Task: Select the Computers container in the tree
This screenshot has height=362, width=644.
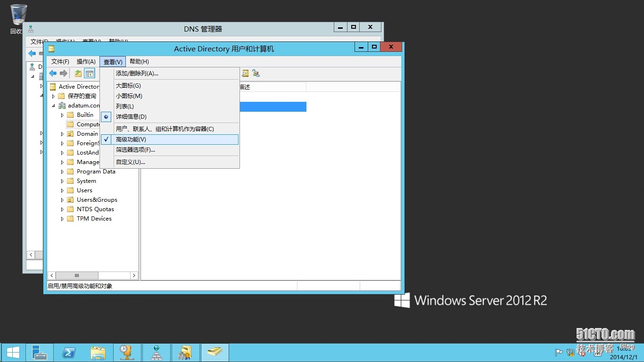Action: coord(83,124)
